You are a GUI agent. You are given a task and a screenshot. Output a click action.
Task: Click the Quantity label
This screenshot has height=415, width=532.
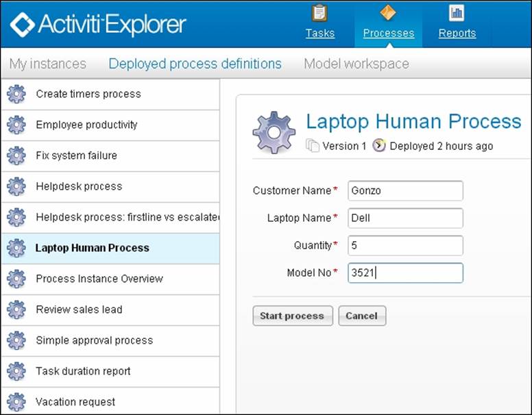[313, 245]
